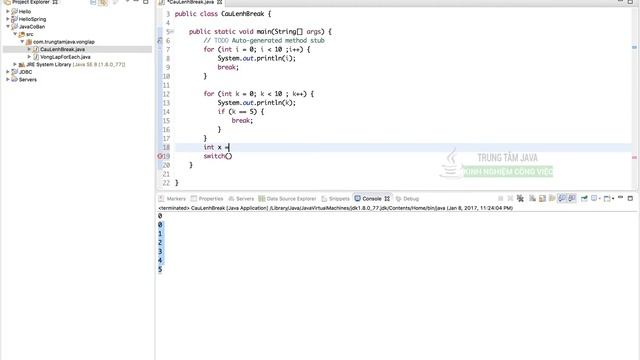Click 'System.out.println(k);' on line 13
This screenshot has width=640, height=360.
point(256,102)
